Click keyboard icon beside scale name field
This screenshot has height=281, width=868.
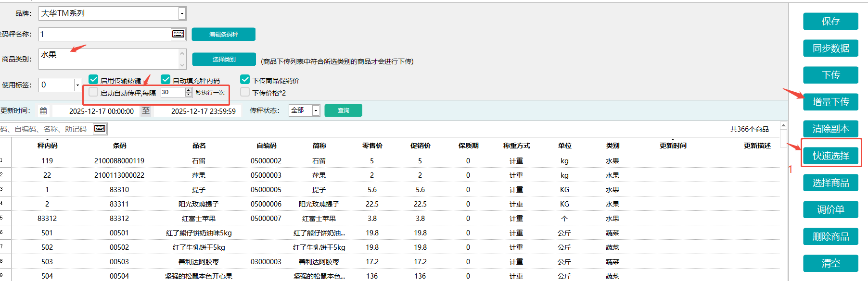click(x=178, y=34)
